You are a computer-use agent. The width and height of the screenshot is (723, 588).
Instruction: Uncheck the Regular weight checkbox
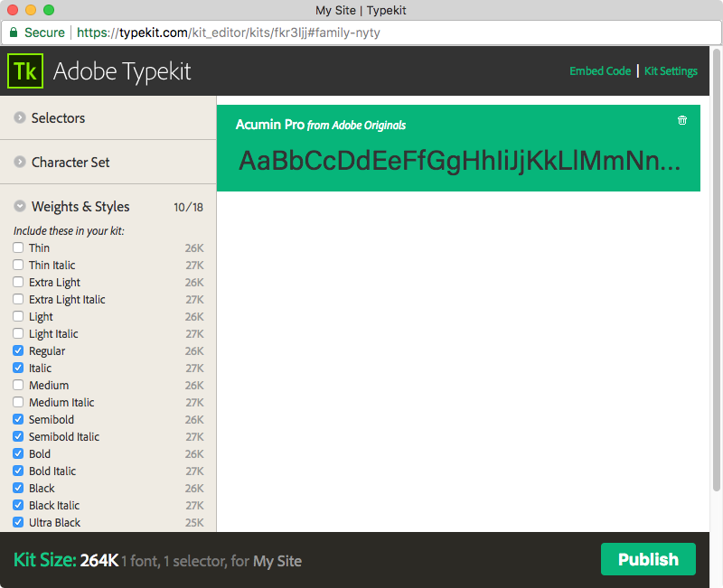tap(18, 350)
